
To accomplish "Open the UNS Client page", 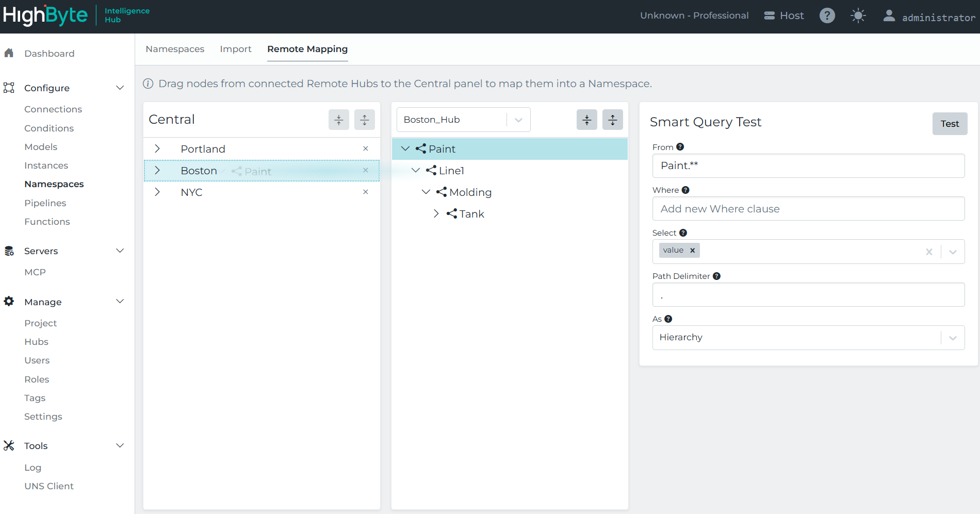I will tap(49, 486).
